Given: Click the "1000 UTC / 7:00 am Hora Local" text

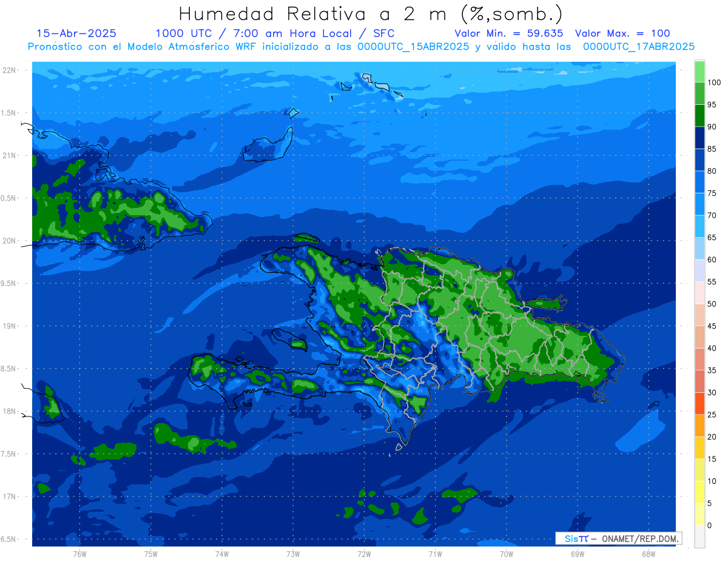Looking at the screenshot, I should pos(254,33).
